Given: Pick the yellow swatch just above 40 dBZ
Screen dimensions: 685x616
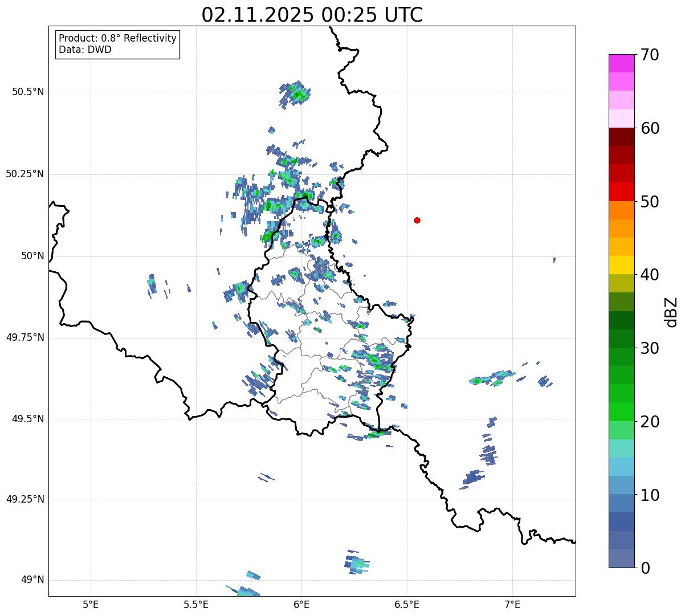Looking at the screenshot, I should pos(621,266).
